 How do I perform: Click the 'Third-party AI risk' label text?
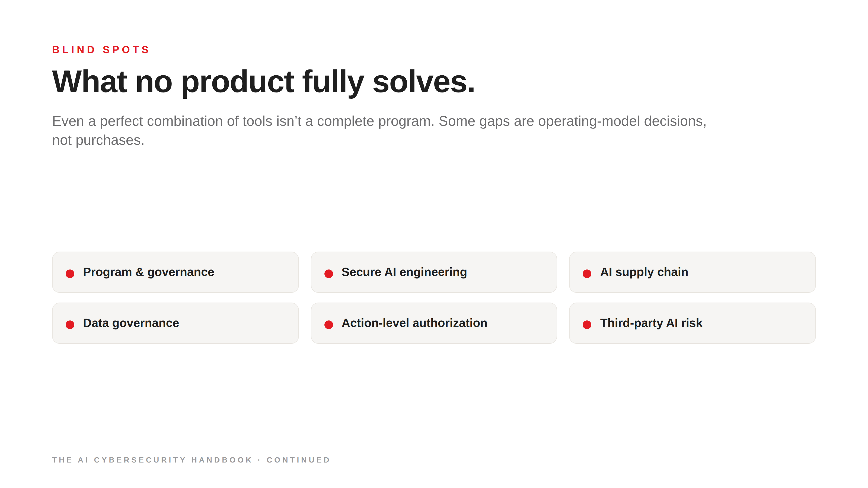[x=651, y=323]
